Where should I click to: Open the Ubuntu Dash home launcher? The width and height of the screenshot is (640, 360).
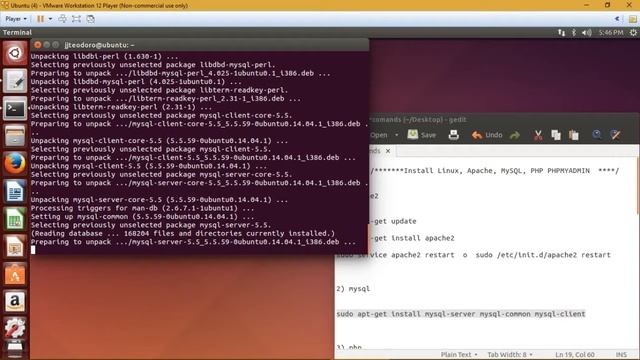[15, 53]
